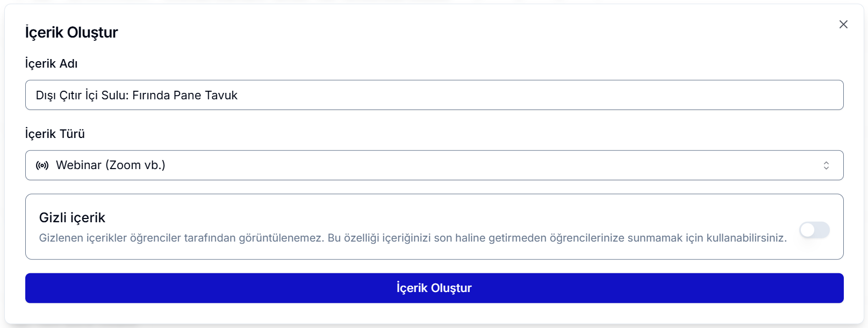
Task: Enable hidden content with the switch knob
Action: point(808,230)
